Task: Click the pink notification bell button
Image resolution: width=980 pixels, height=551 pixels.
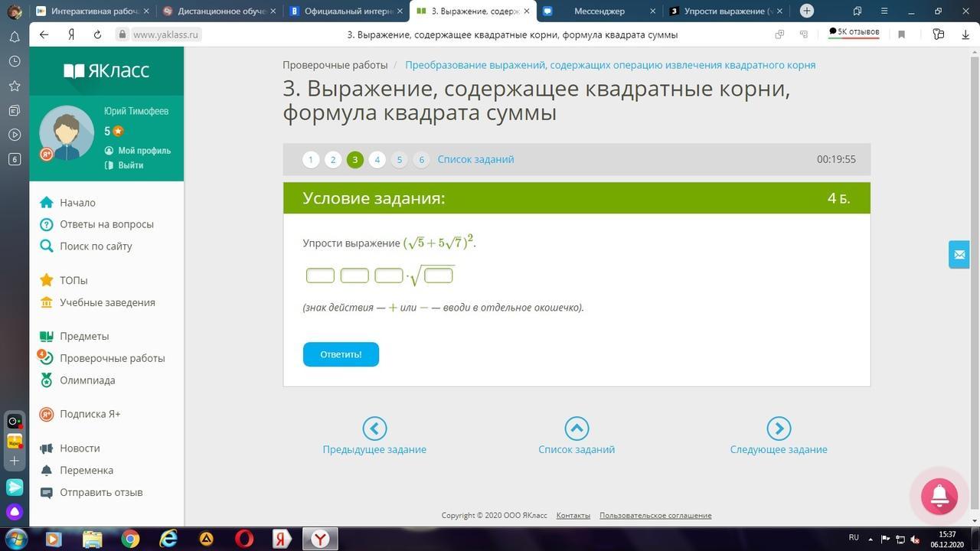Action: pyautogui.click(x=939, y=496)
